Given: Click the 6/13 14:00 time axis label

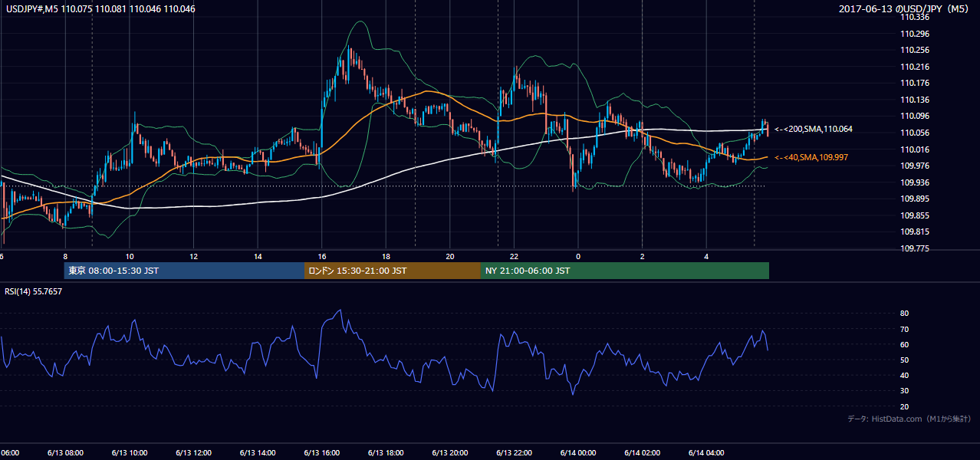Looking at the screenshot, I should [258, 452].
